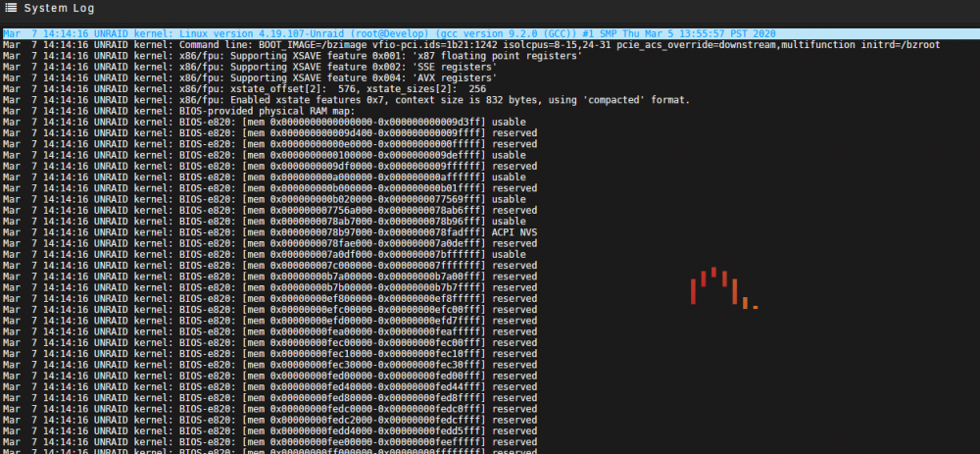
Task: Select the reserved range starting 0x00000000fed00000
Action: click(270, 376)
